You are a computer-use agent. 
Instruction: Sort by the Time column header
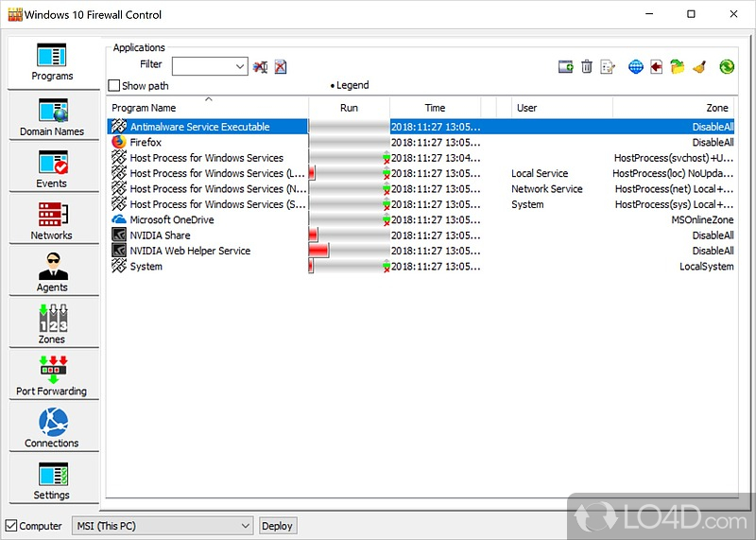[435, 108]
